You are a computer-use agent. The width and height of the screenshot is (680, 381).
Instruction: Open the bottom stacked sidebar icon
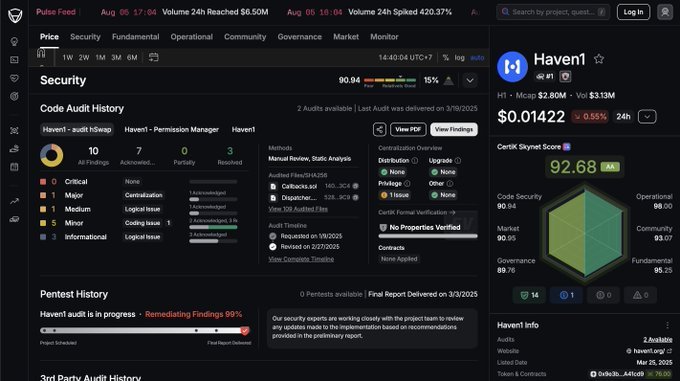pos(14,219)
